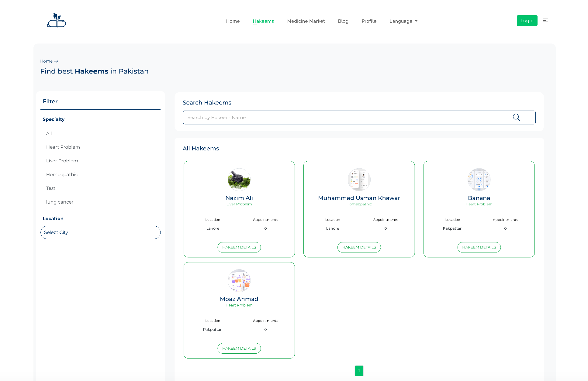Screen dimensions: 588x381
Task: Click Moaz Ahmad's profile avatar
Action: pos(239,280)
